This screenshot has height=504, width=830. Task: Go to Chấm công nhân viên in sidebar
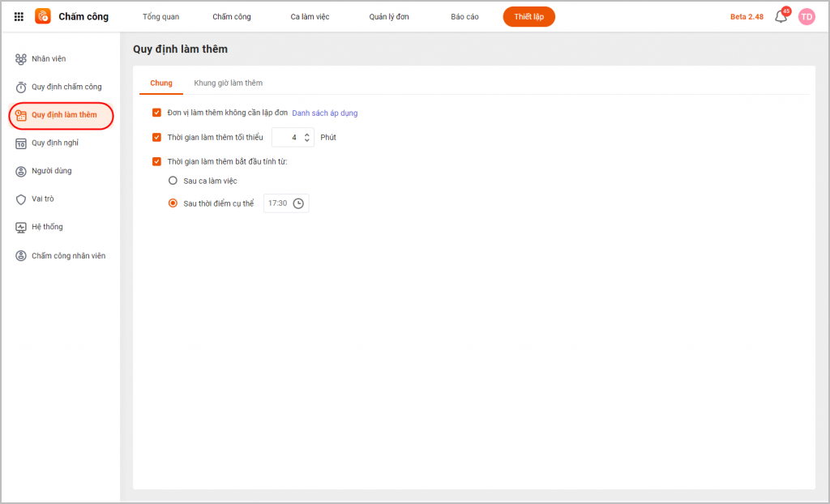tap(68, 256)
